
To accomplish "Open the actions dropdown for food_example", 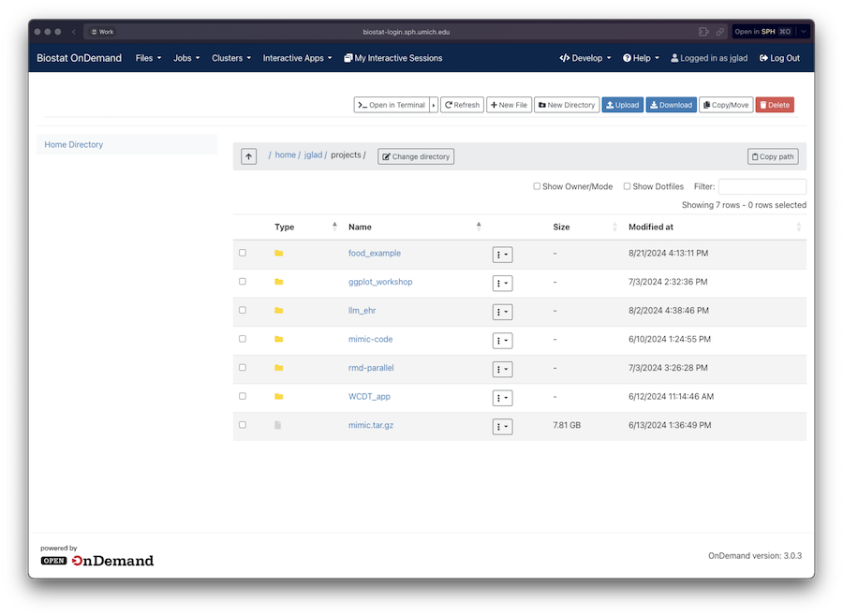I will (501, 254).
